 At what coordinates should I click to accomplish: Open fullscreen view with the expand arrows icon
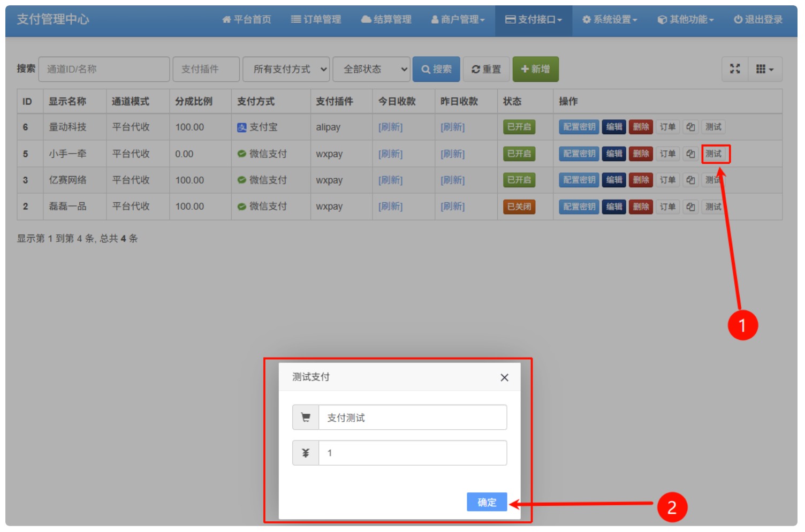[735, 69]
